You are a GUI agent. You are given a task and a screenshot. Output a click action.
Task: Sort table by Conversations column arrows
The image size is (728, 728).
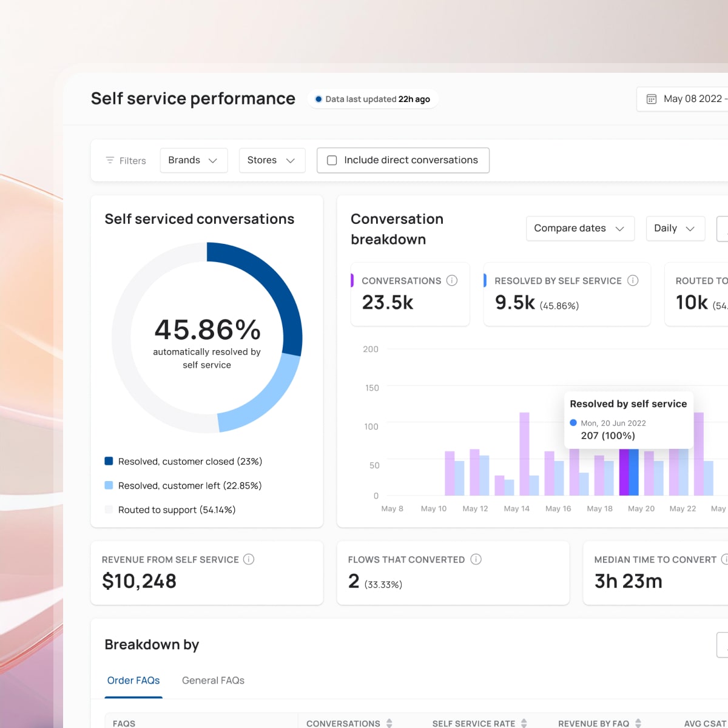click(389, 723)
